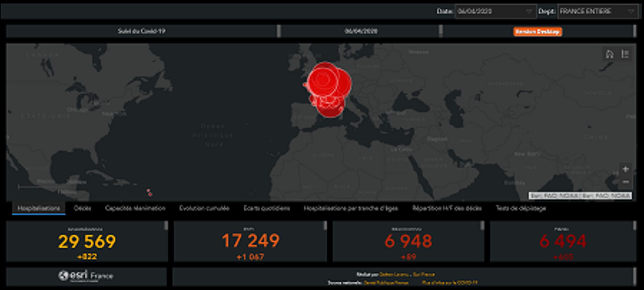Open the Esri France link in footer

pos(424,274)
